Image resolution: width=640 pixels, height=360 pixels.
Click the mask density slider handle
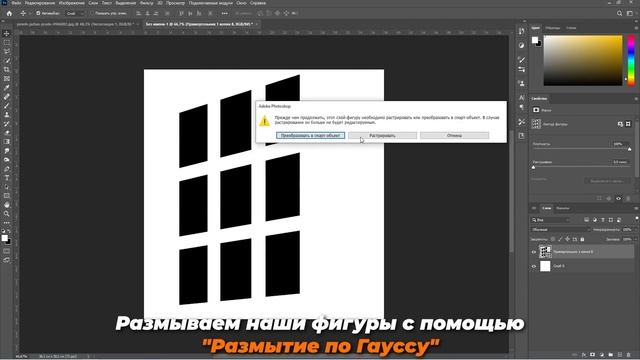click(629, 149)
